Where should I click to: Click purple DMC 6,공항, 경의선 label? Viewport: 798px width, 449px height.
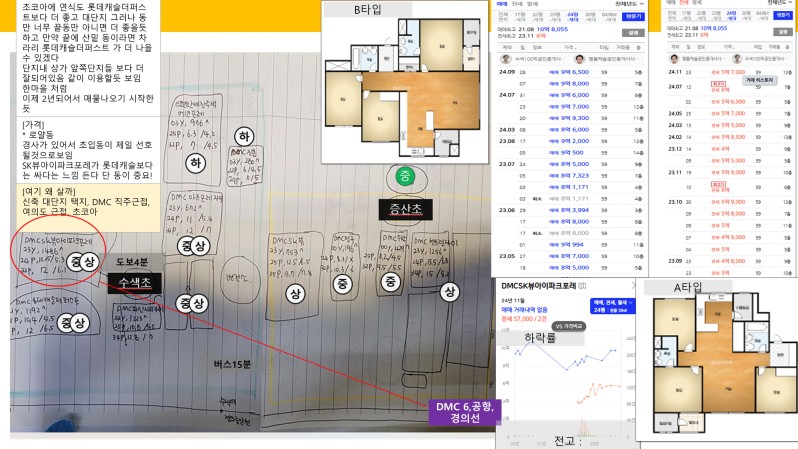(465, 412)
